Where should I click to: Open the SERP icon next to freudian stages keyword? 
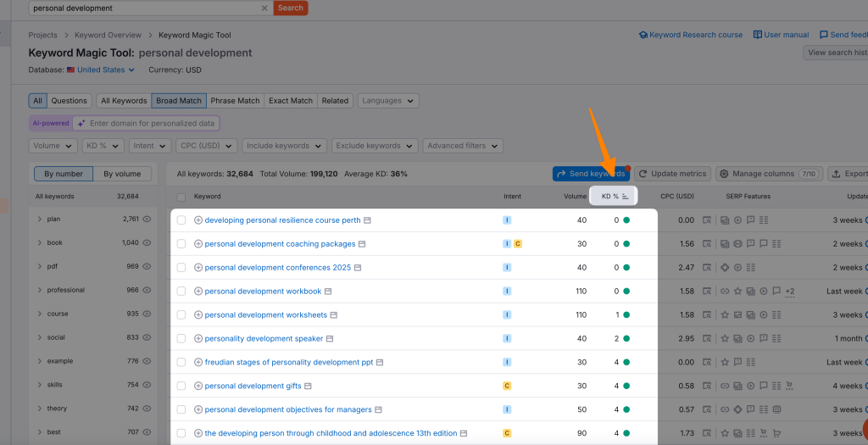(x=380, y=363)
